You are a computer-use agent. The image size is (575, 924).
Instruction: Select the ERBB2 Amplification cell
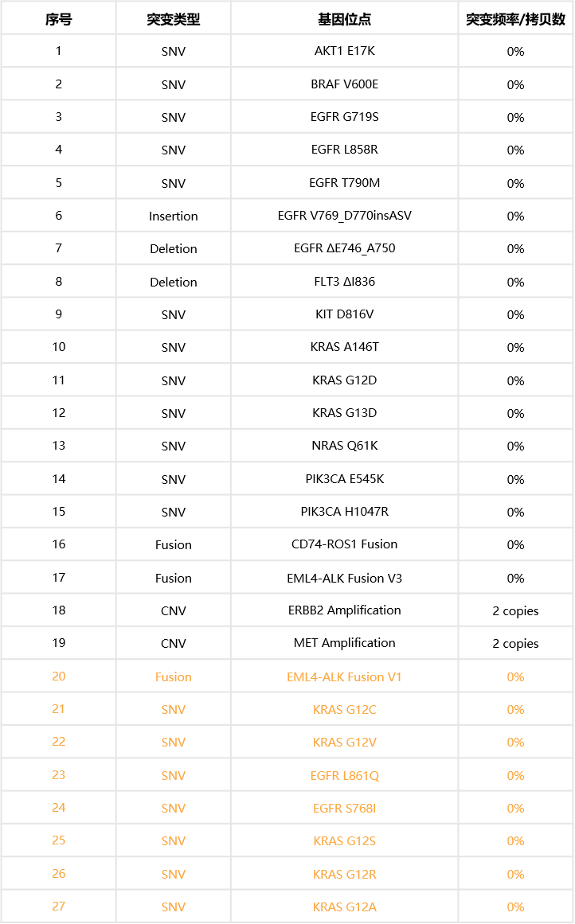click(344, 610)
